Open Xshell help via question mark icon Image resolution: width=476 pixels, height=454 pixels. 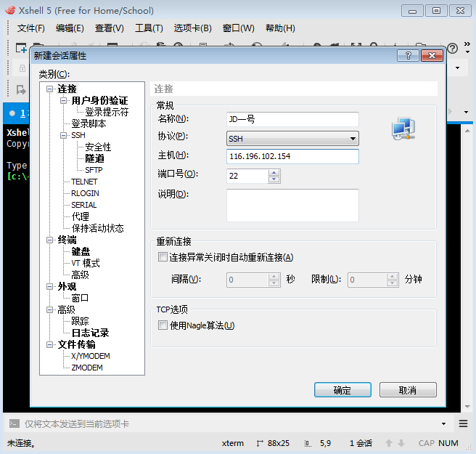[x=452, y=48]
